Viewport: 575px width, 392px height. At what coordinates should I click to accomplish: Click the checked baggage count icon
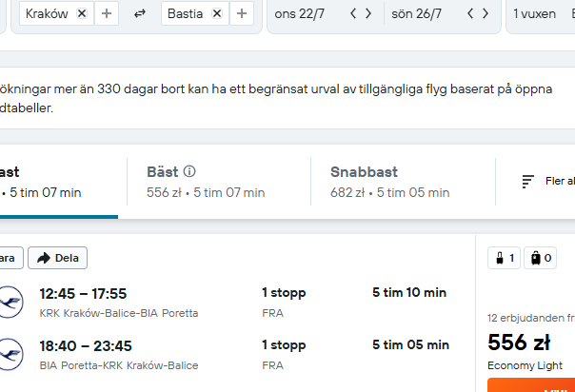point(540,258)
